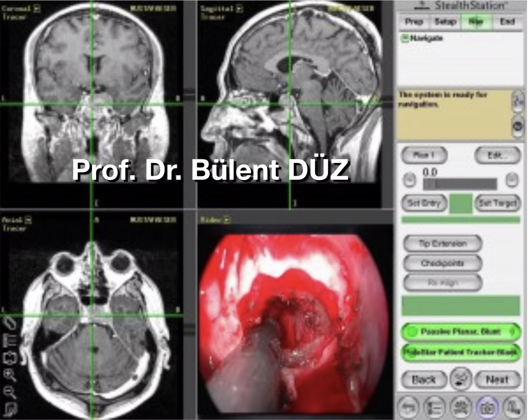The image size is (530, 420).
Task: Toggle the Passive Planar Blunt instrument indicator
Action: [461, 332]
